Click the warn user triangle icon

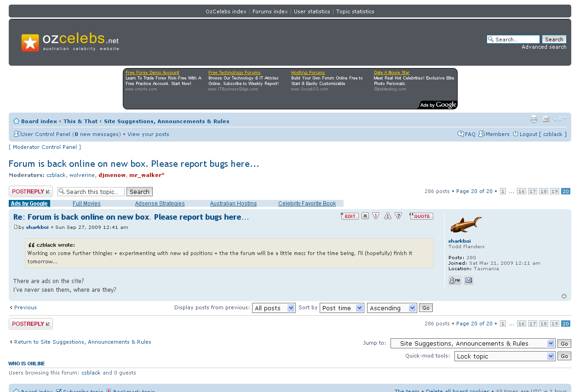pos(388,216)
